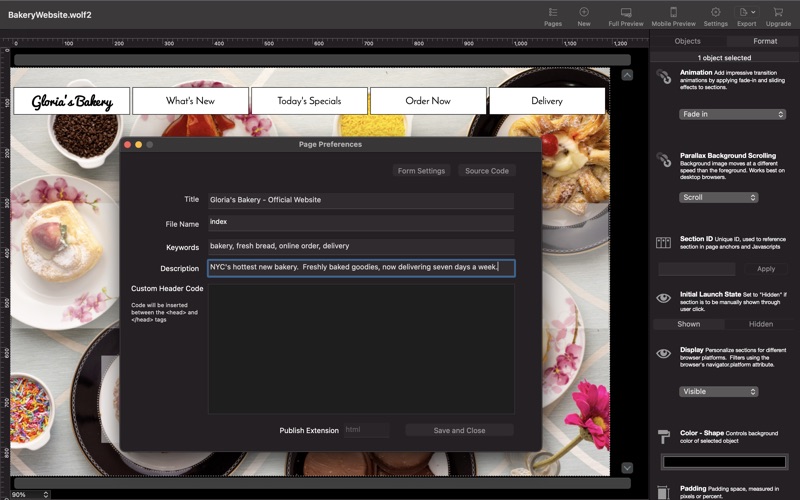Image resolution: width=800 pixels, height=500 pixels.
Task: Click the New page icon
Action: pos(584,12)
